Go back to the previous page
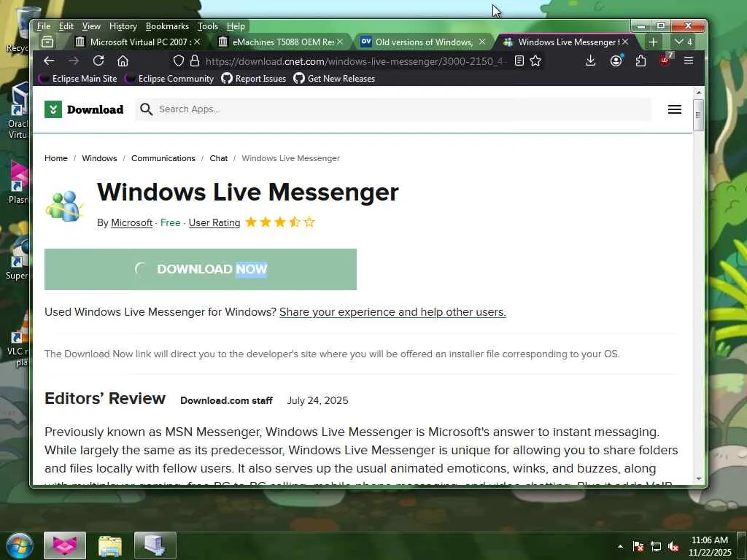Image resolution: width=747 pixels, height=560 pixels. 49,61
